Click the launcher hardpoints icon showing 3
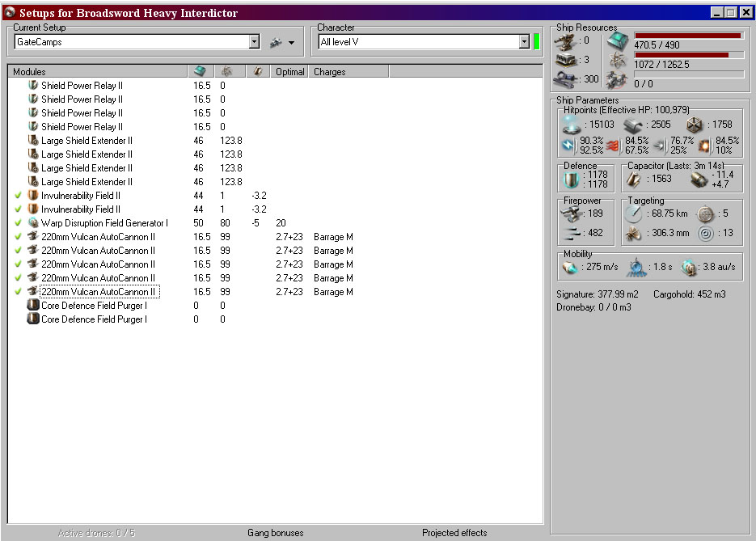This screenshot has height=541, width=756. [565, 61]
